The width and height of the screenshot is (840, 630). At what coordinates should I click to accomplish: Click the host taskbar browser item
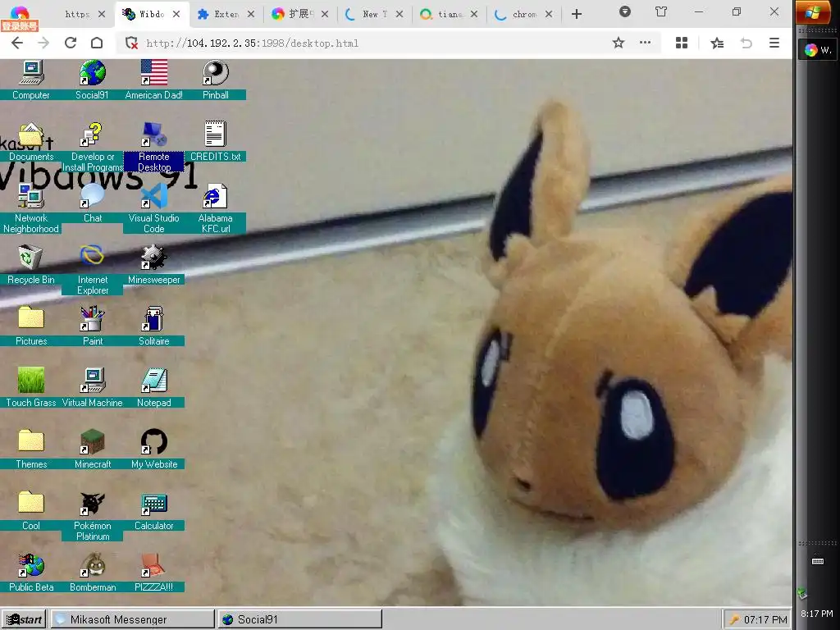[x=818, y=50]
